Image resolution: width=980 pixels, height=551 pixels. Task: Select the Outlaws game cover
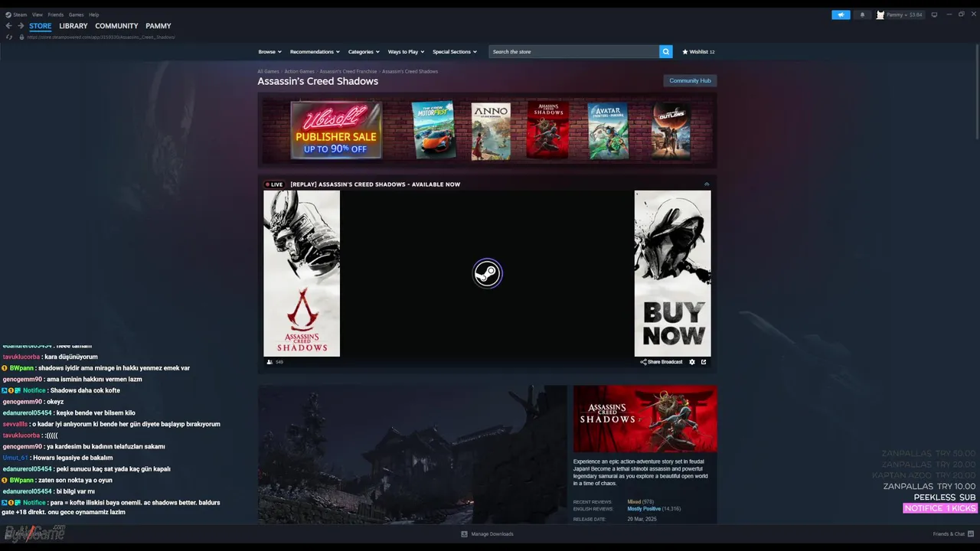click(671, 130)
